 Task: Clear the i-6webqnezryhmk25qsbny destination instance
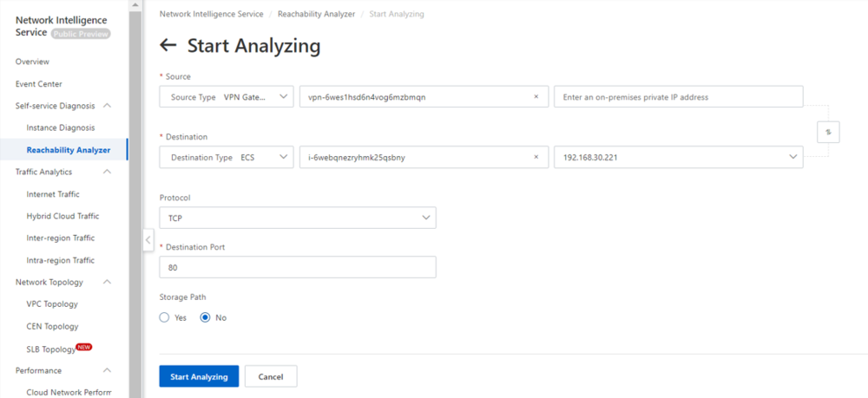(x=536, y=157)
